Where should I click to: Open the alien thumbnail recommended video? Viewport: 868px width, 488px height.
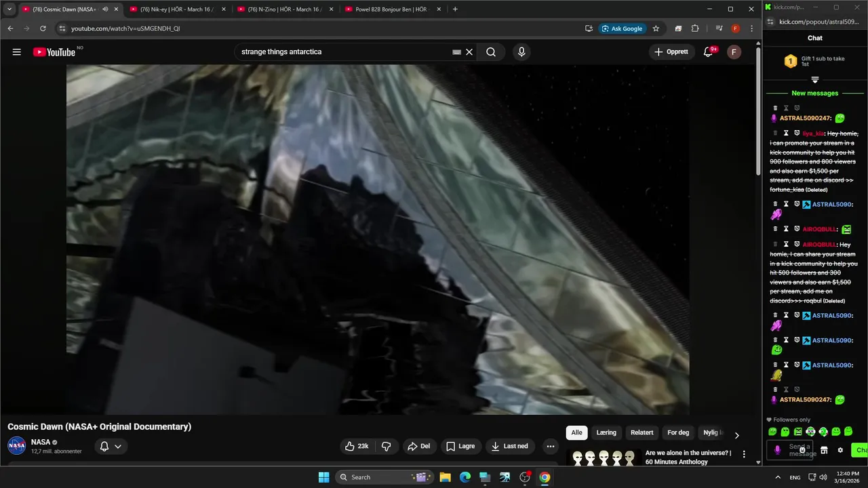(604, 457)
